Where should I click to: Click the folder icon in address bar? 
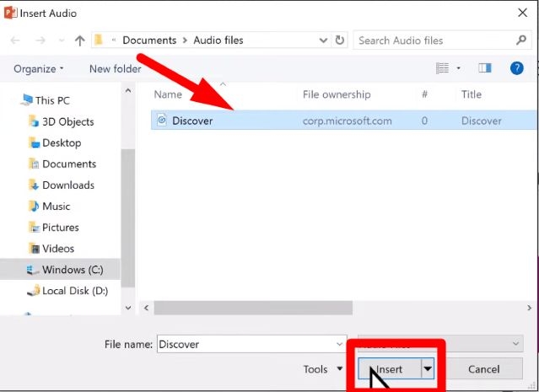(99, 40)
